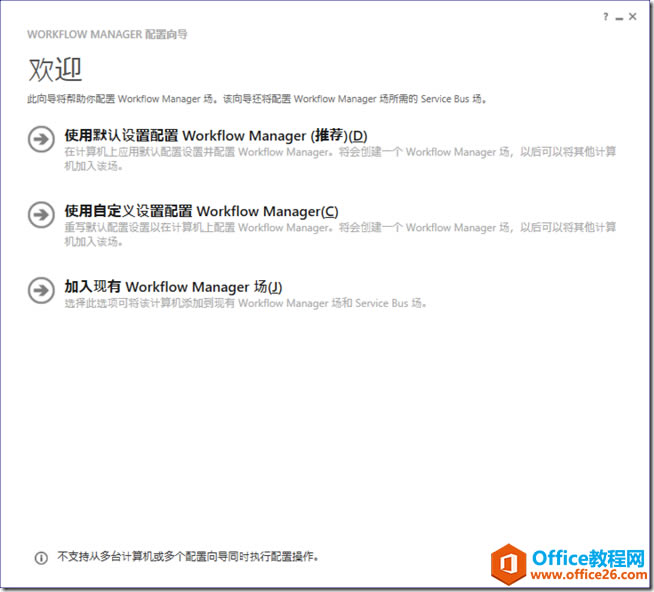The height and width of the screenshot is (592, 654).
Task: Click description text under default settings option
Action: pos(340,159)
